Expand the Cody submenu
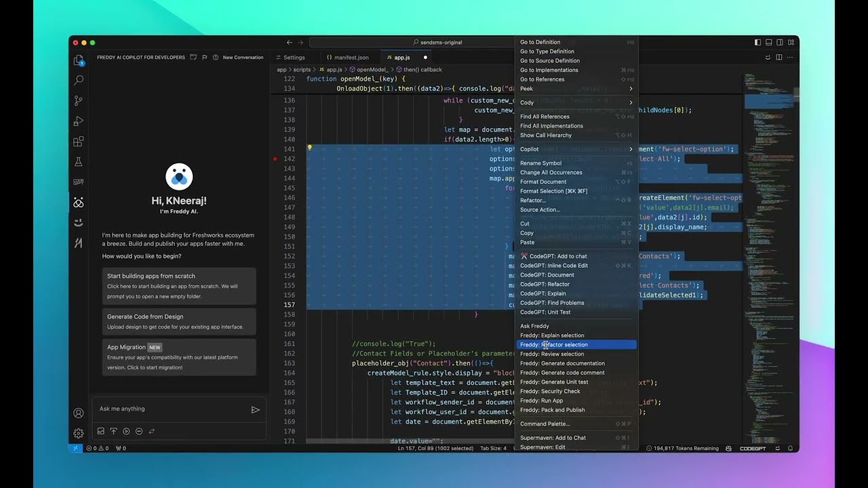 click(x=576, y=102)
